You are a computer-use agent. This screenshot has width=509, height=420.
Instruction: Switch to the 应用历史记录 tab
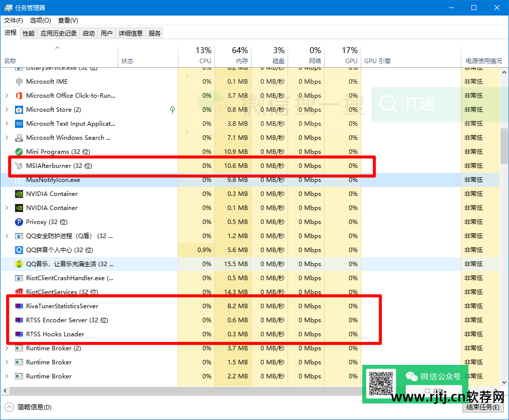click(59, 33)
